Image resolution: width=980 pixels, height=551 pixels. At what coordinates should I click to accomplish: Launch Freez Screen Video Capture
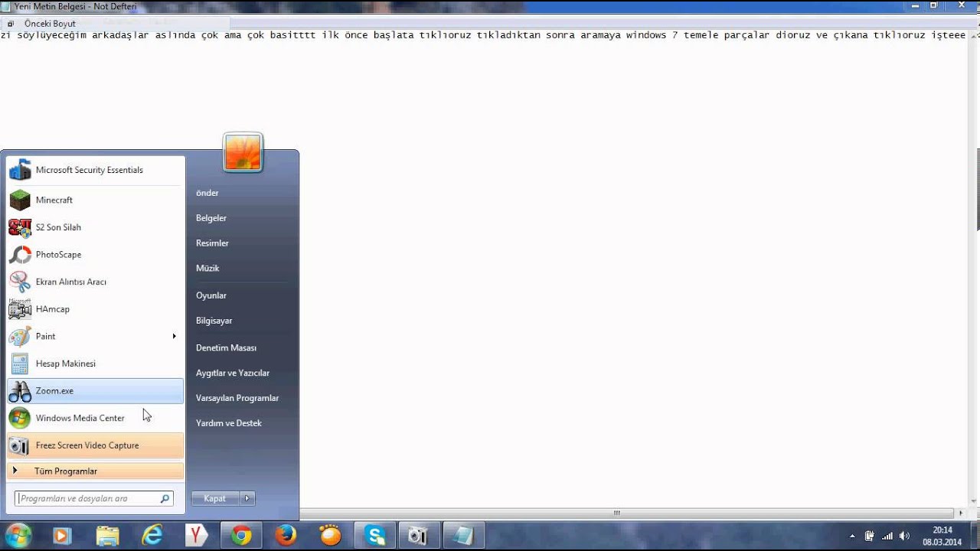click(96, 445)
